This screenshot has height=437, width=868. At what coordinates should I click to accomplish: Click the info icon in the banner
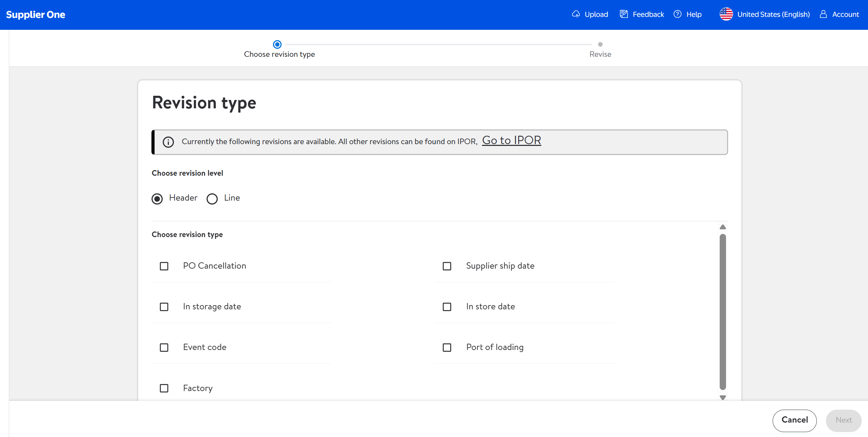[168, 142]
